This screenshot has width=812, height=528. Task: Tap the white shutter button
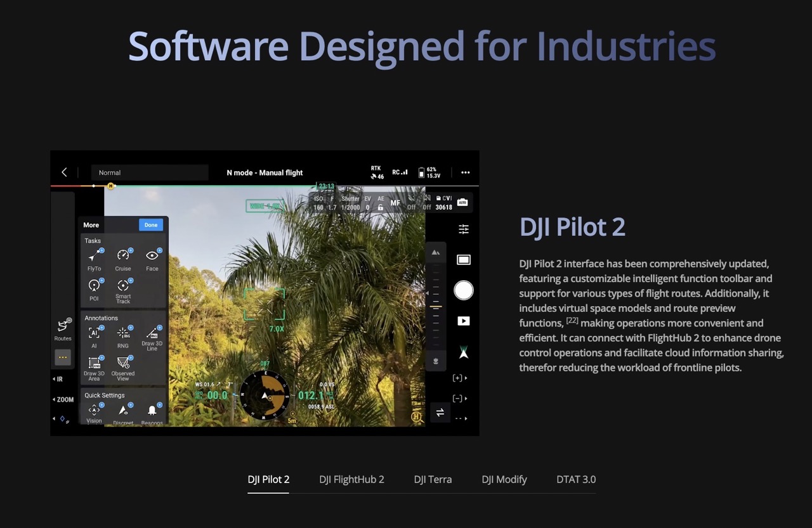(464, 290)
